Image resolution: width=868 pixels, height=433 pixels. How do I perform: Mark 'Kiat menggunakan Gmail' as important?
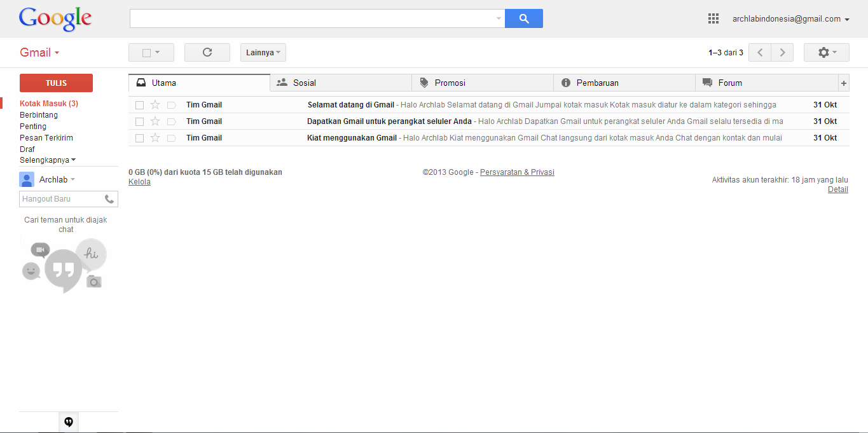click(171, 138)
